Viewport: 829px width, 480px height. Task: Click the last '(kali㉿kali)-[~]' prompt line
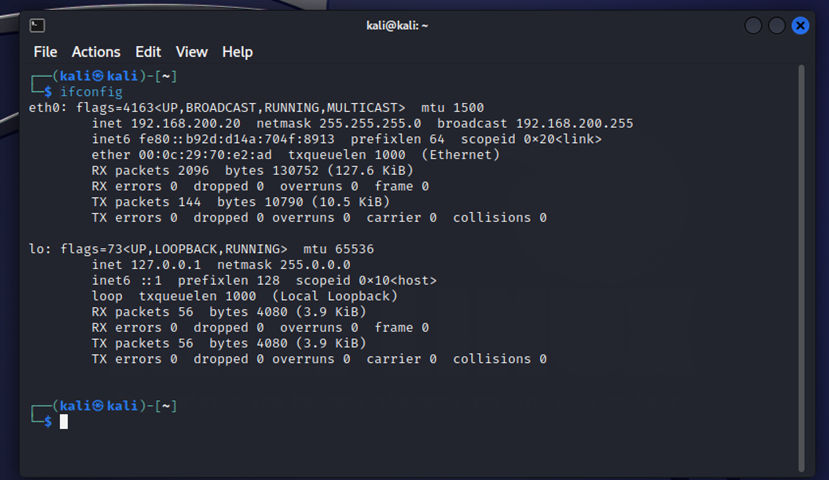pos(115,406)
